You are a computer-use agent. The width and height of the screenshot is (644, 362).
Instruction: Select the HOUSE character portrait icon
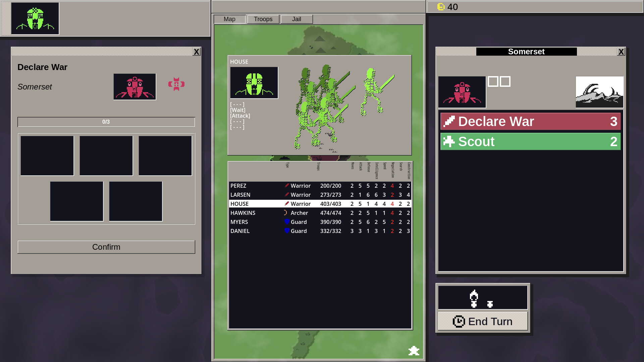coord(254,82)
